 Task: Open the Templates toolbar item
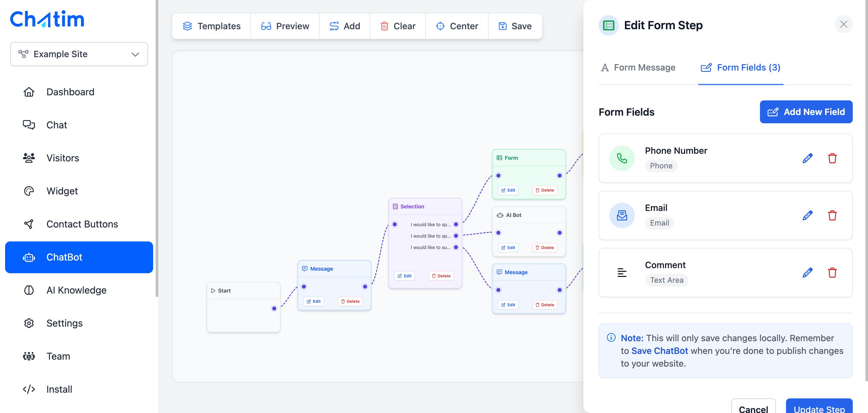coord(212,26)
